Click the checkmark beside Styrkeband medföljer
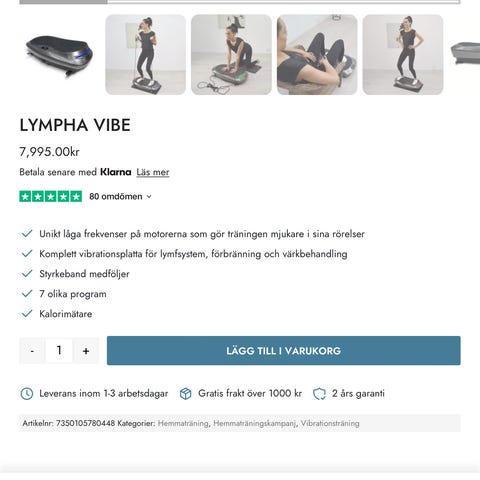480x480 pixels. tap(27, 274)
